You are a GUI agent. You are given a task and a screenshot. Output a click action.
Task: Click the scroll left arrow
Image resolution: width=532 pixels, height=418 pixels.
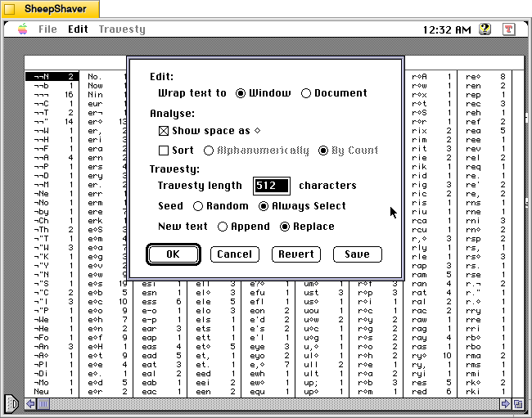pos(30,404)
